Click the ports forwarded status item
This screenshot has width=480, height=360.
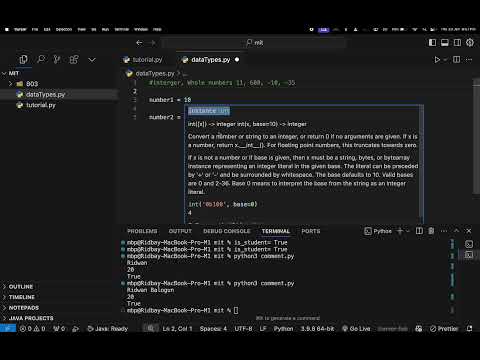[x=59, y=329]
